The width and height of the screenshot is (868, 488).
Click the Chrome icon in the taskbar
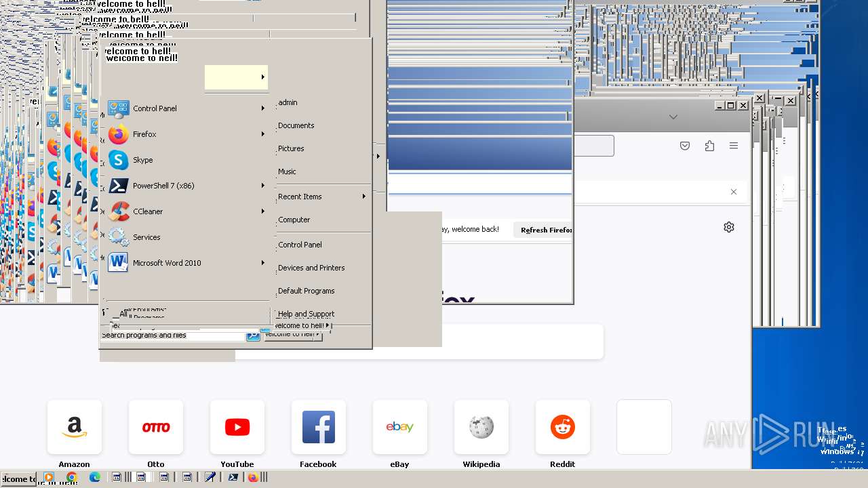coord(72,477)
